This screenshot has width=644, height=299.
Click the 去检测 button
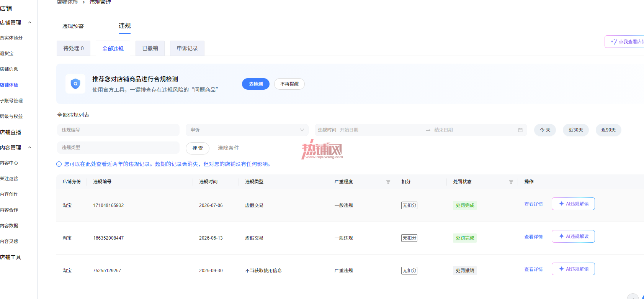pos(256,84)
